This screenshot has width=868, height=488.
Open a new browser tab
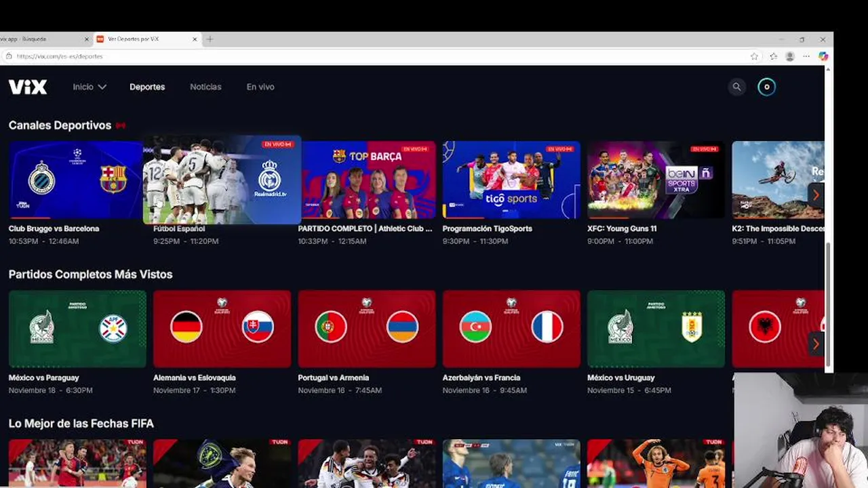(x=210, y=39)
